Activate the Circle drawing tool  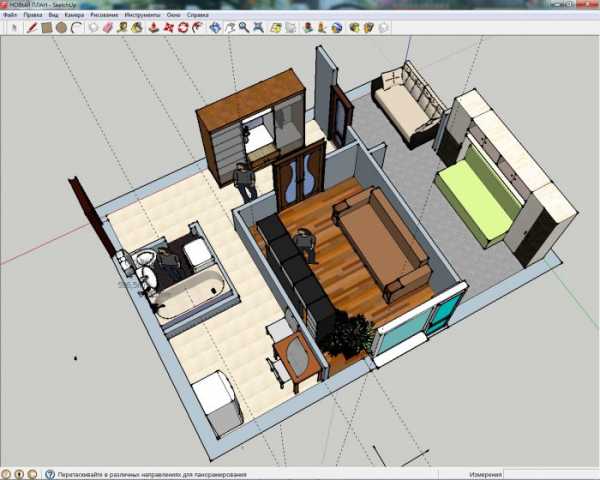(61, 28)
